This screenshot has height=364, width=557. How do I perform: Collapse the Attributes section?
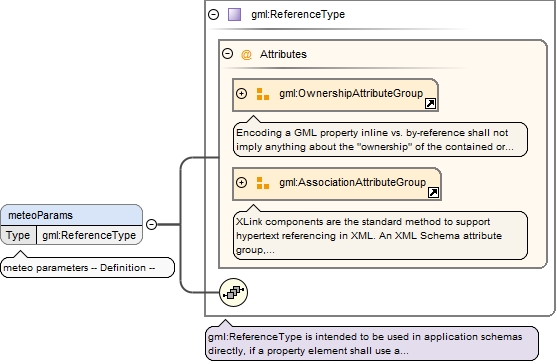[227, 54]
